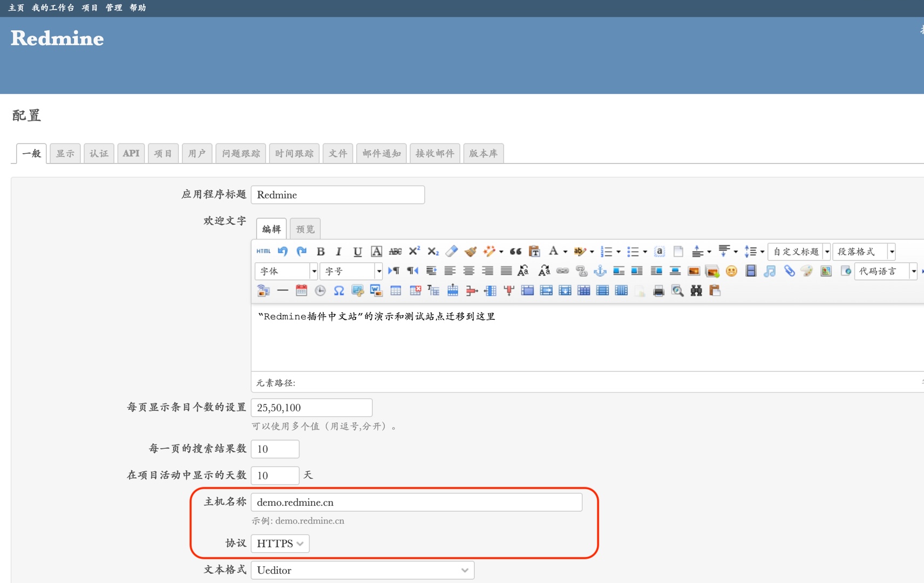Open the 字体 font family dropdown

pyautogui.click(x=286, y=271)
